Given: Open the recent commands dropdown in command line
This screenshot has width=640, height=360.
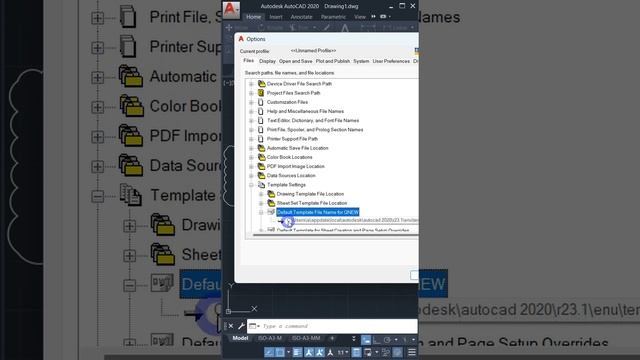Looking at the screenshot, I should pyautogui.click(x=254, y=326).
